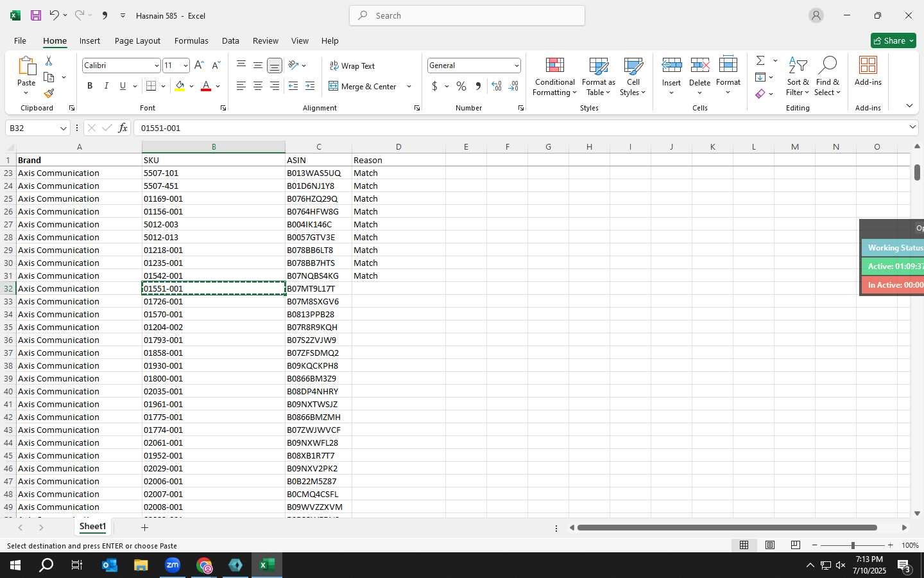Open Find & Select
Viewport: 924px width, 578px height.
[827, 76]
